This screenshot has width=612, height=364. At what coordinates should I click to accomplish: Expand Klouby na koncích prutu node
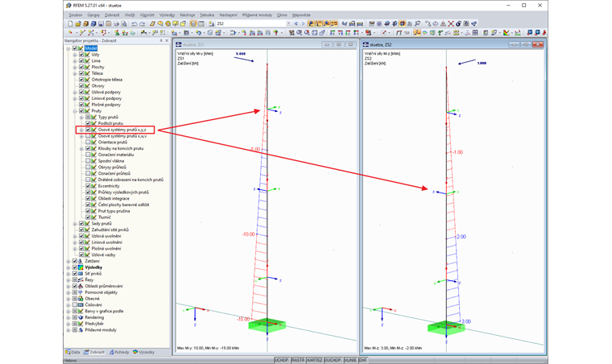point(81,148)
